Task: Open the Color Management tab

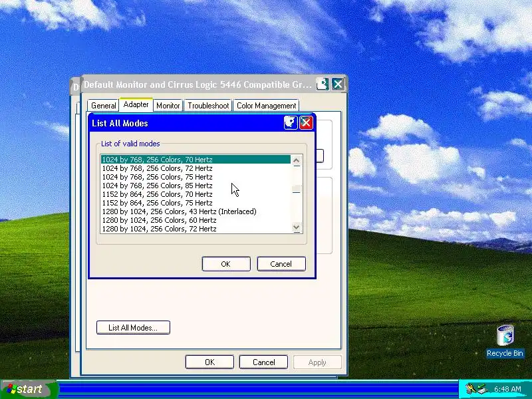Action: (267, 106)
